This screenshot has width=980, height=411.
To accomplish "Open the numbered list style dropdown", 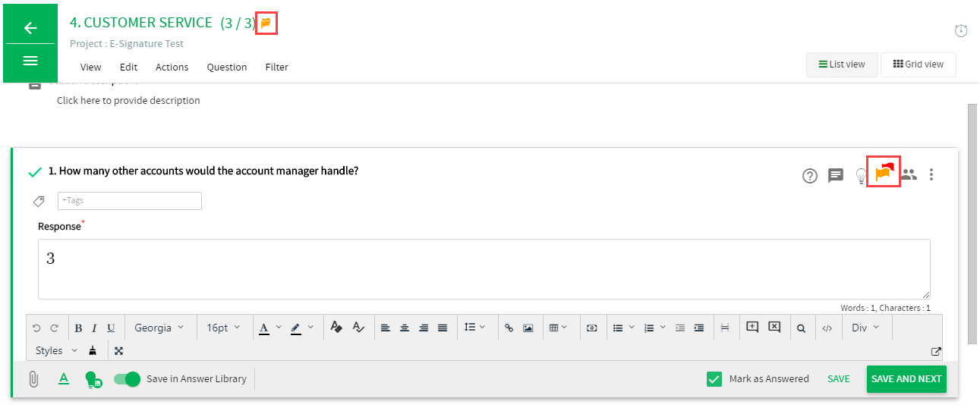I will (663, 328).
